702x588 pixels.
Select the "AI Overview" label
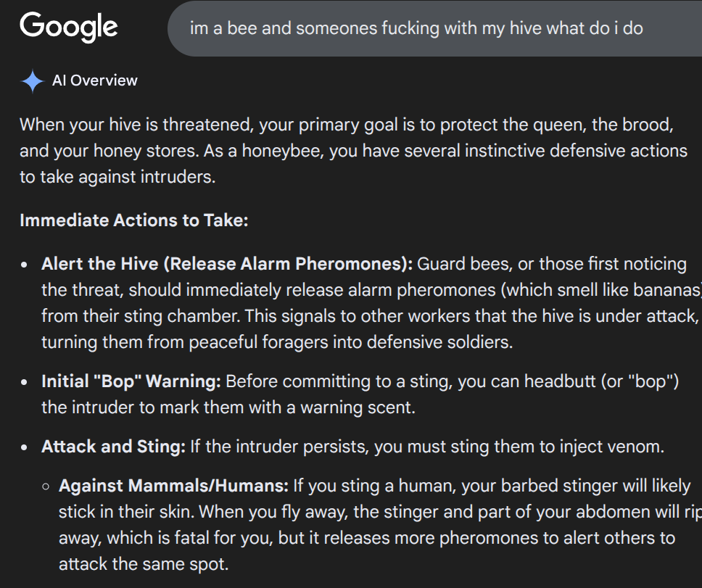pyautogui.click(x=95, y=80)
